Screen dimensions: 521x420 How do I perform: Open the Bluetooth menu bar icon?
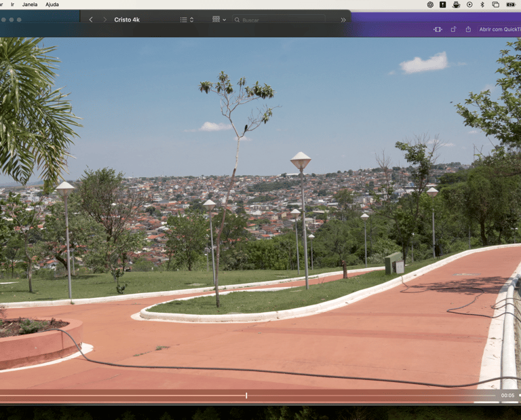coord(482,4)
